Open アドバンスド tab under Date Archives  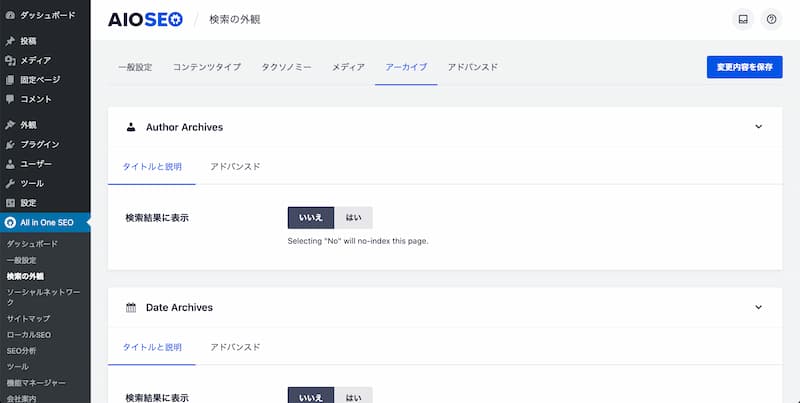click(x=235, y=347)
